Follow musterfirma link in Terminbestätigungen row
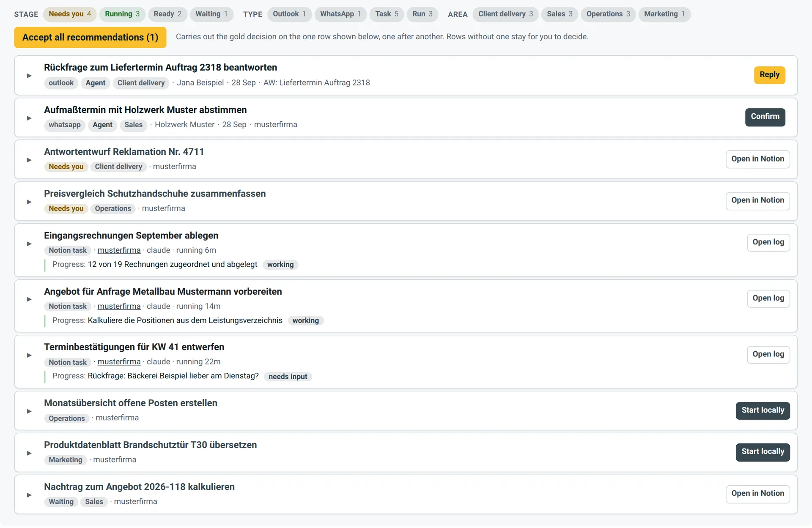 coord(119,362)
